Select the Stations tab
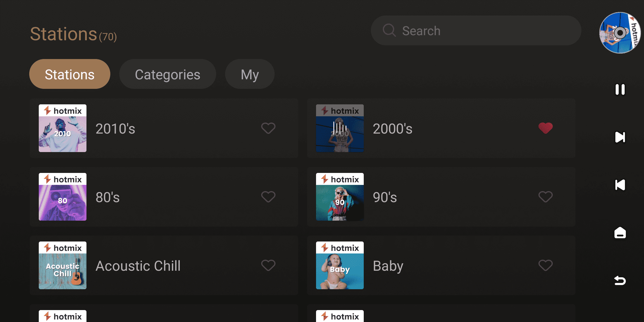The height and width of the screenshot is (322, 644). 70,74
